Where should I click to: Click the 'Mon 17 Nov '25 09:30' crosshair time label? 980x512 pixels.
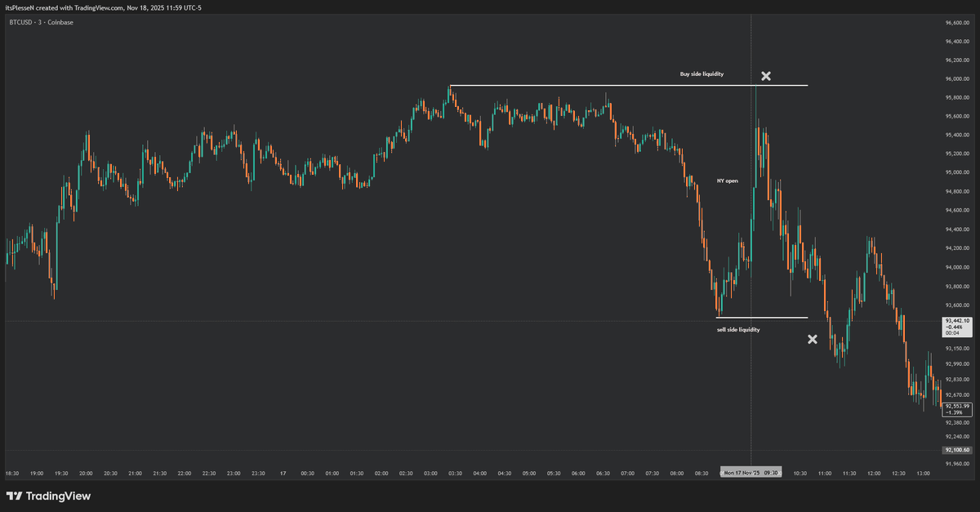tap(751, 473)
